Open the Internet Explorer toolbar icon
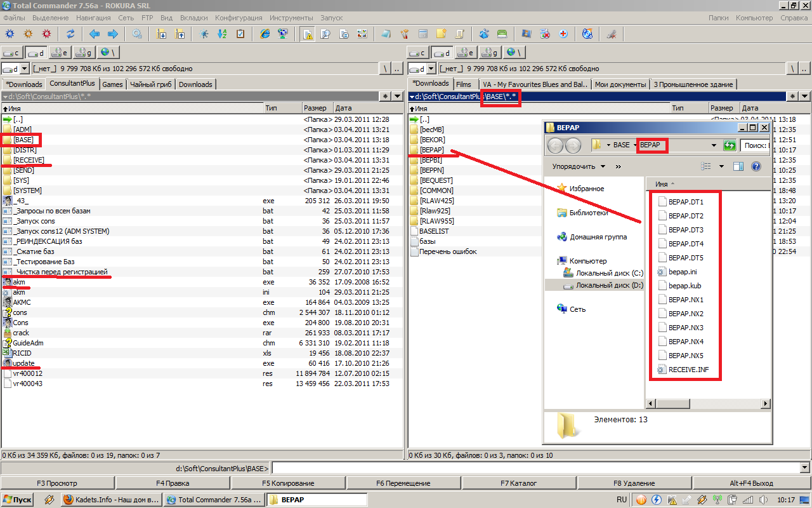Screen dimensions: 812x508 point(265,34)
